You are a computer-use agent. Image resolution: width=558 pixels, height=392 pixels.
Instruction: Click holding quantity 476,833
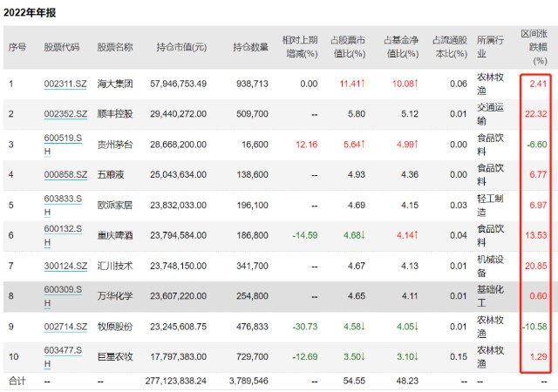click(252, 327)
